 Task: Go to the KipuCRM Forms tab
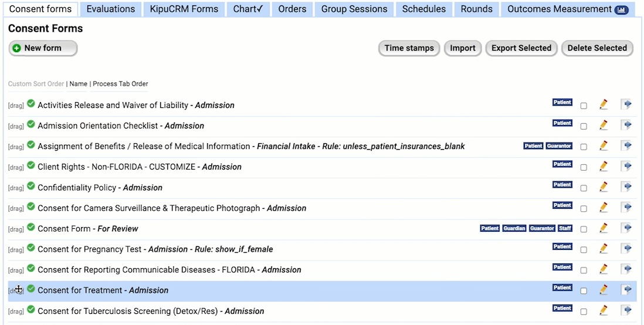pyautogui.click(x=184, y=9)
